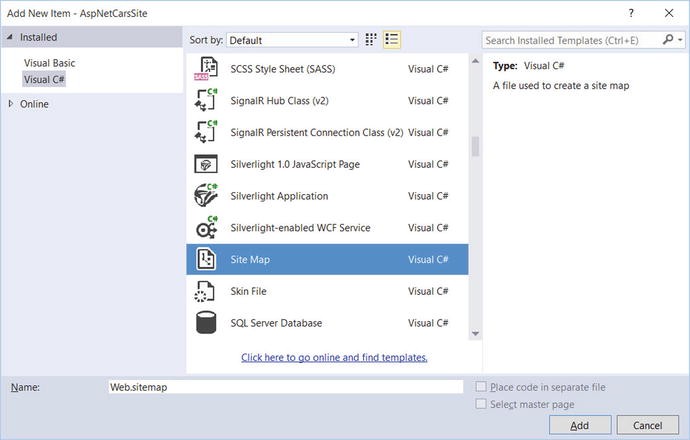Click the SQL Server Database cylinder icon

point(206,323)
